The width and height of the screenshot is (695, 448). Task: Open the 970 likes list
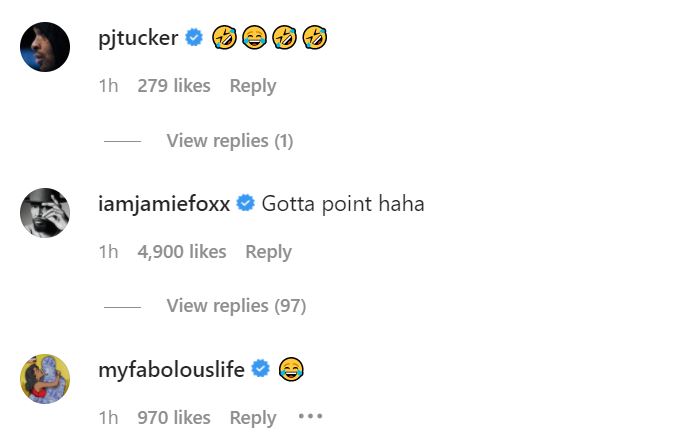click(173, 418)
